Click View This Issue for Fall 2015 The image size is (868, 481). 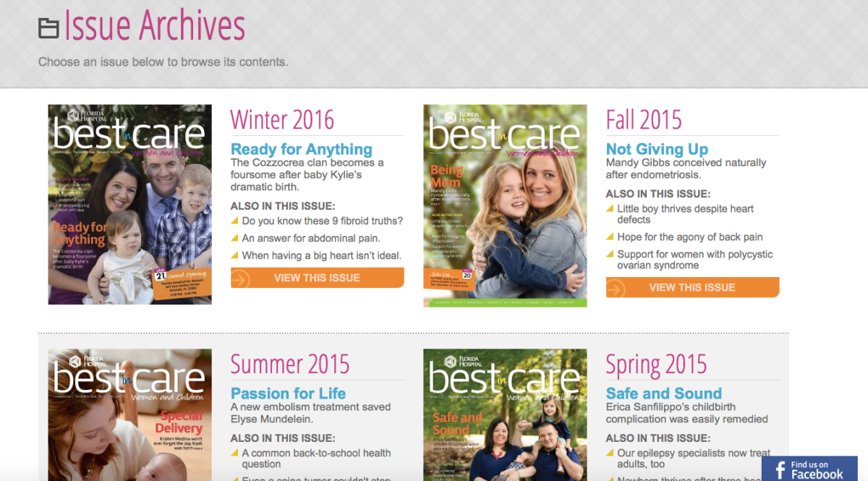click(x=693, y=287)
